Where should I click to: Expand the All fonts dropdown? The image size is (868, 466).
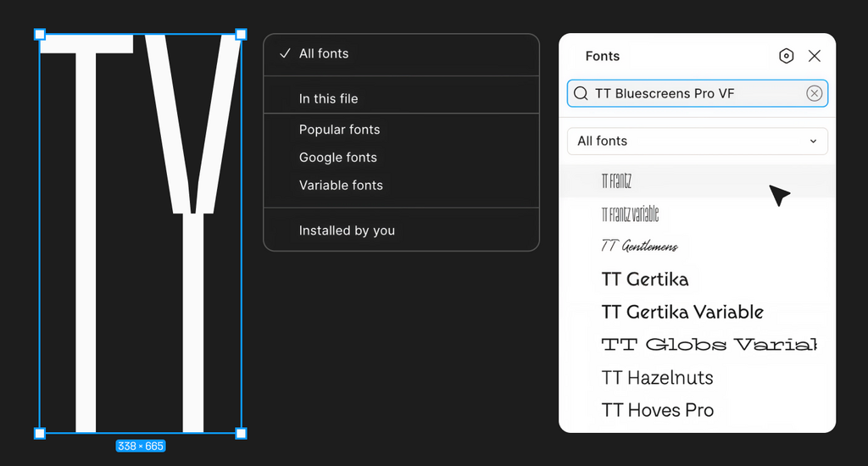click(698, 141)
